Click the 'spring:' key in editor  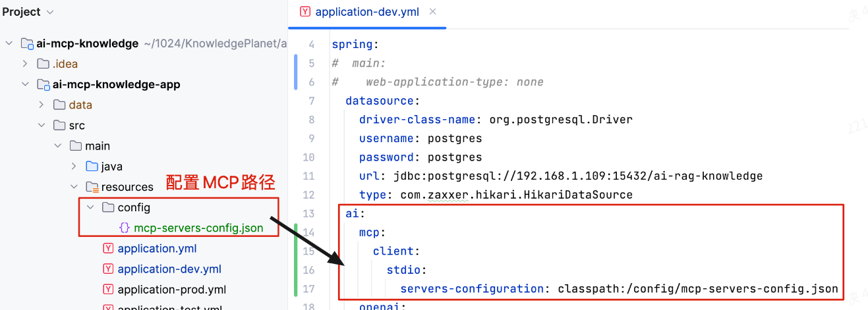pos(355,45)
